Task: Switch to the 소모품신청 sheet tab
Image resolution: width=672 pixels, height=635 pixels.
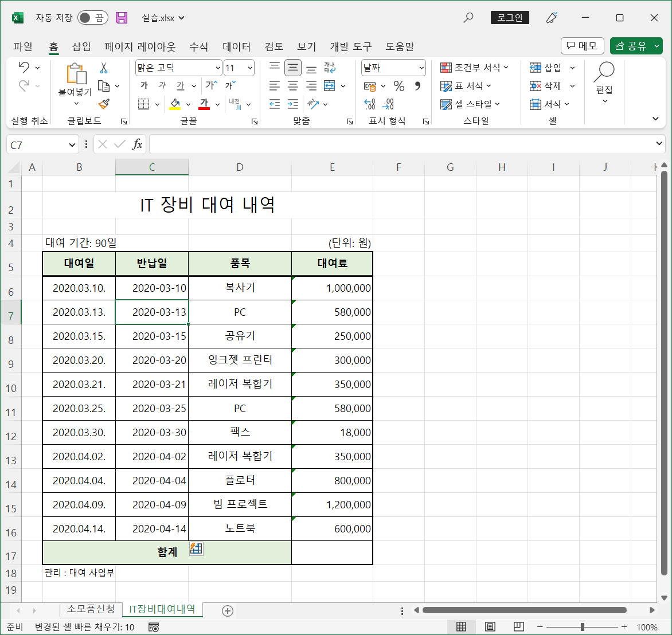Action: [91, 609]
